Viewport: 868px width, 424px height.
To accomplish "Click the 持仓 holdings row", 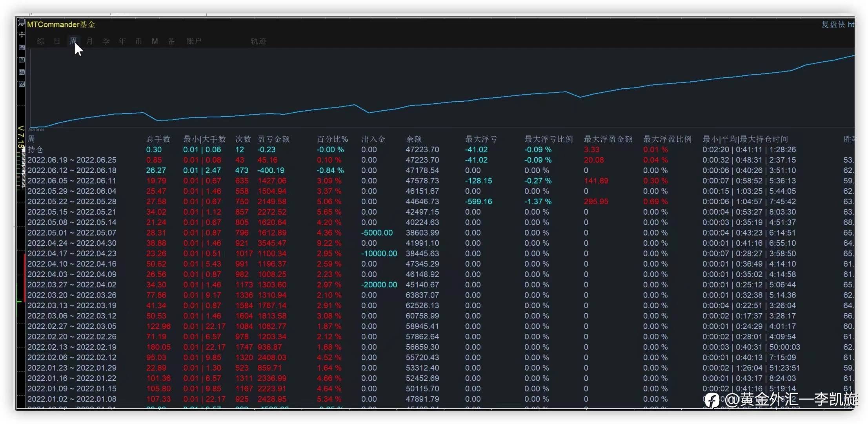I will (35, 150).
